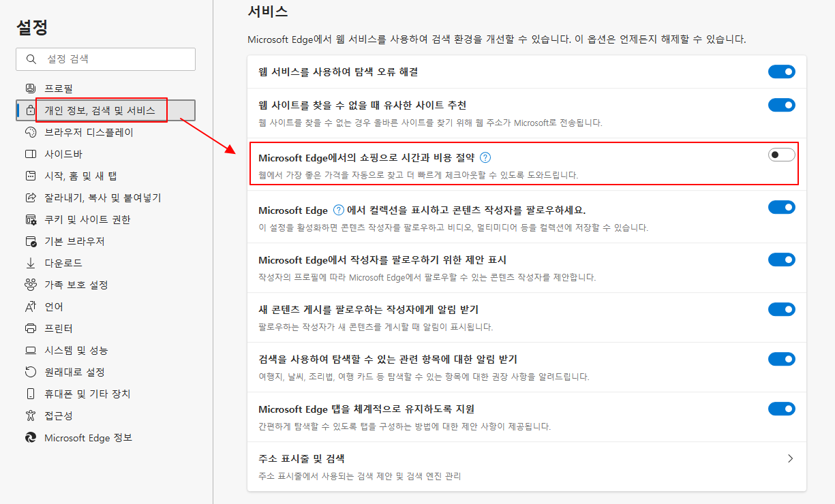Click description 주소 표시줄에서 사용되는 검색 제안
The width and height of the screenshot is (835, 504).
pos(359,476)
